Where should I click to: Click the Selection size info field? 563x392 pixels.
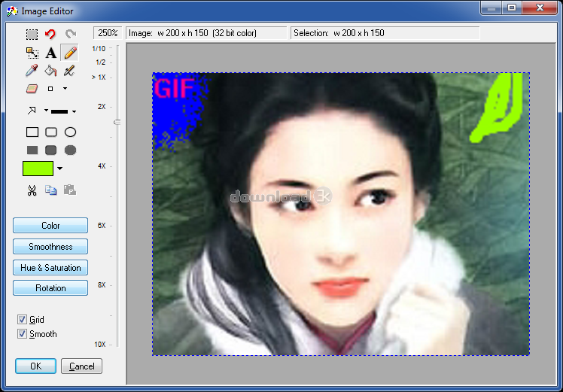(385, 33)
